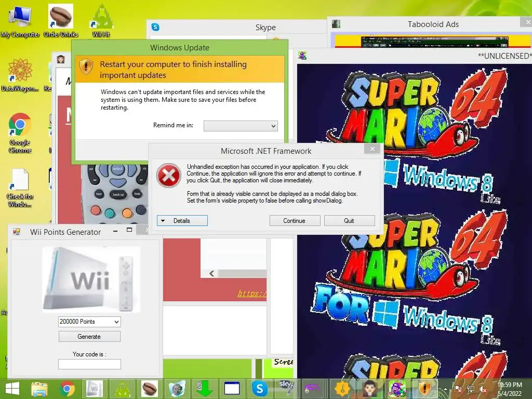Open My Computer desktop icon

click(20, 22)
